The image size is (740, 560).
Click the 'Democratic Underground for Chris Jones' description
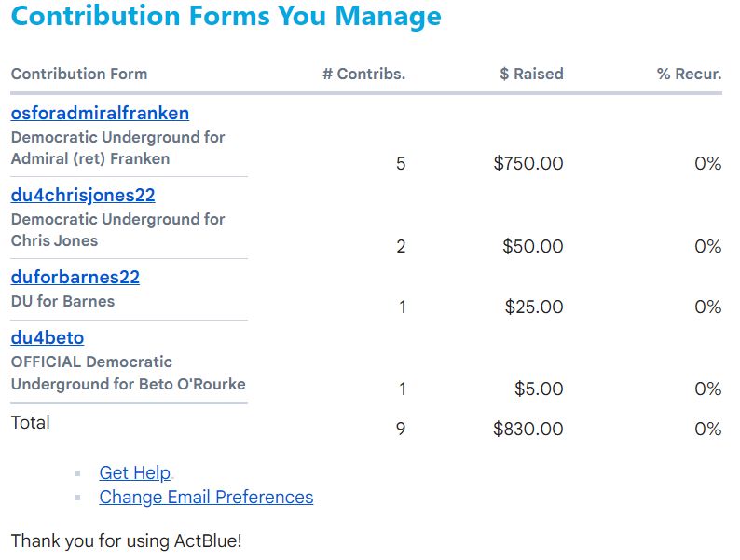coord(117,230)
